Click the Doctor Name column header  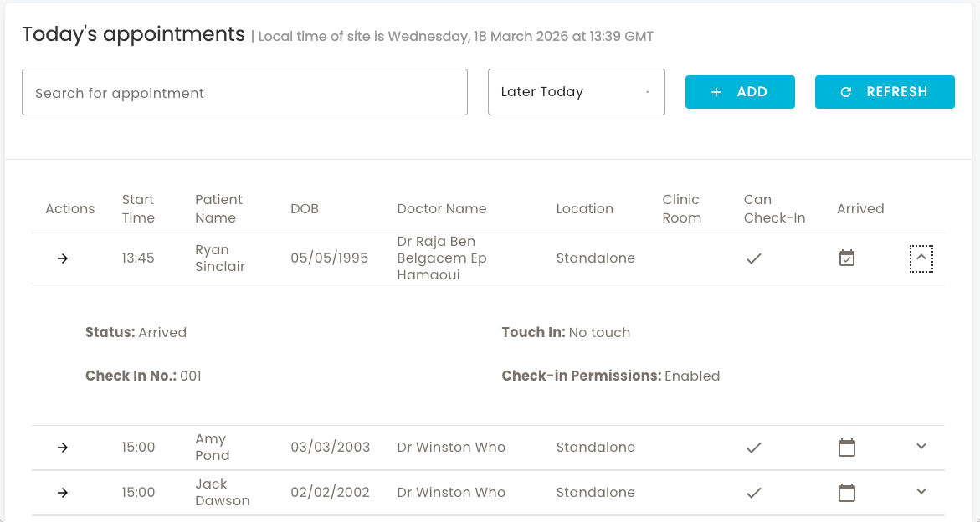[x=442, y=208]
